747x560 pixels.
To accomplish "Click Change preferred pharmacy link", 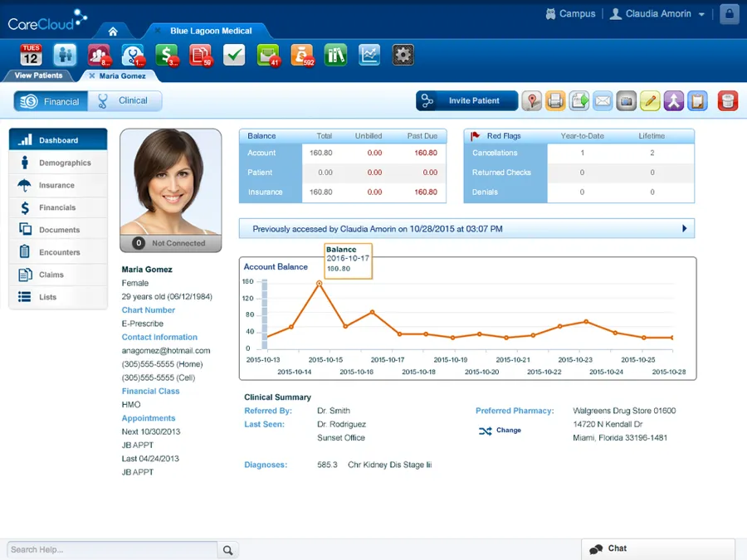I will pyautogui.click(x=500, y=431).
